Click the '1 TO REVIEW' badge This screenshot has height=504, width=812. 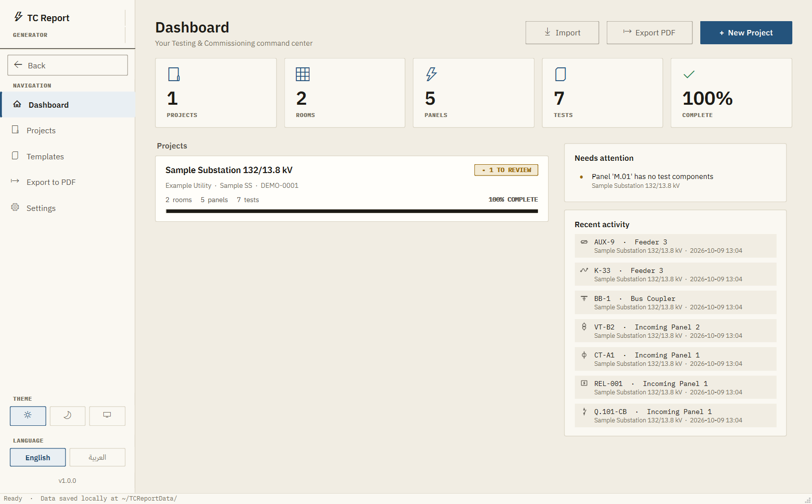(506, 170)
